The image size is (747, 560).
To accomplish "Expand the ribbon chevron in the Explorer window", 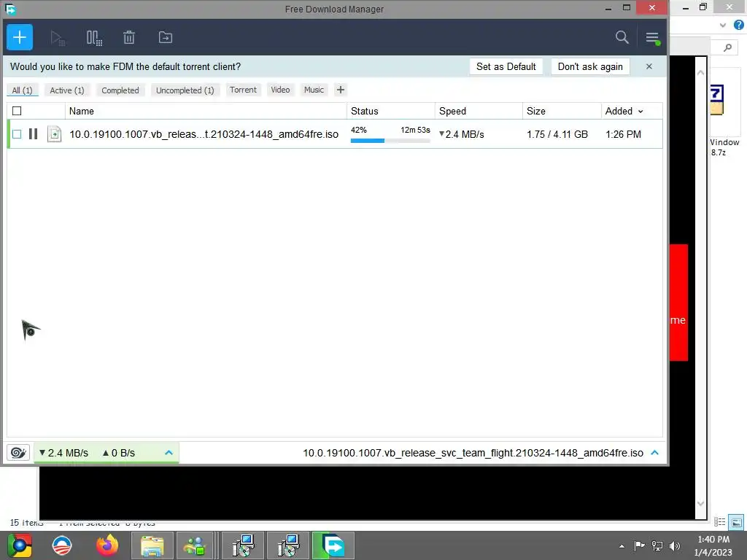I will click(x=723, y=26).
